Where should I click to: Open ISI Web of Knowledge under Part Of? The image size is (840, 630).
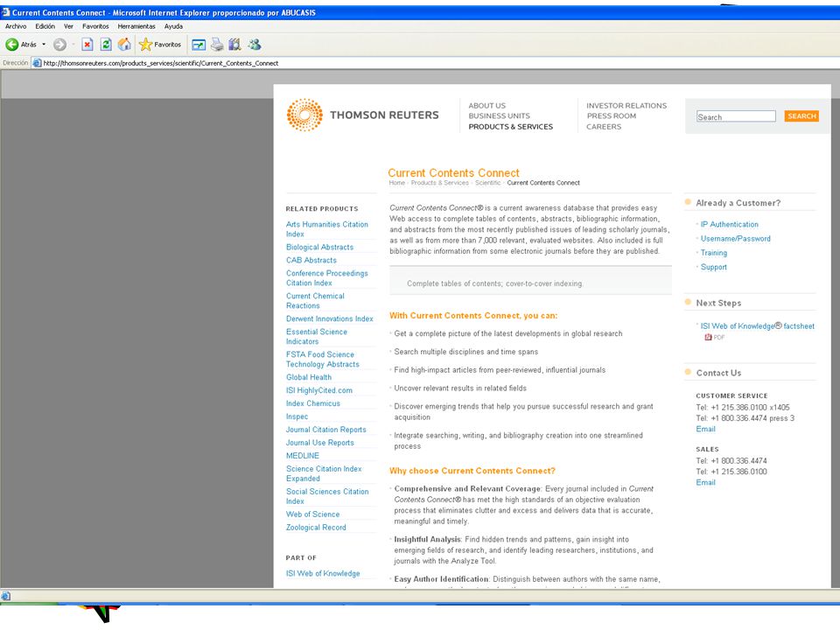[323, 574]
